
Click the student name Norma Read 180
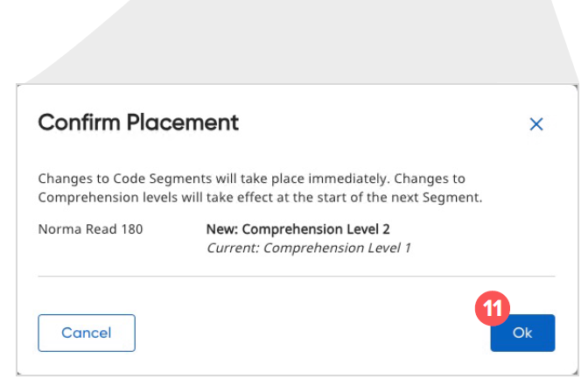pyautogui.click(x=90, y=229)
